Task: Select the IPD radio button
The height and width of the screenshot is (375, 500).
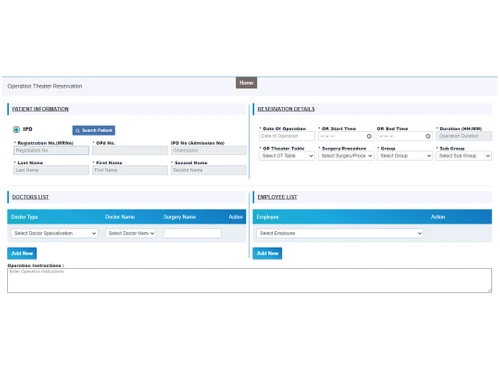Action: coord(16,129)
